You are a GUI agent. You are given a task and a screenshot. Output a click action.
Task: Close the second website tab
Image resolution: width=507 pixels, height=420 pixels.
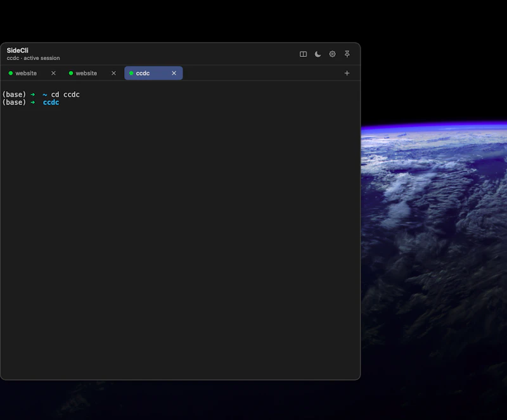(113, 73)
